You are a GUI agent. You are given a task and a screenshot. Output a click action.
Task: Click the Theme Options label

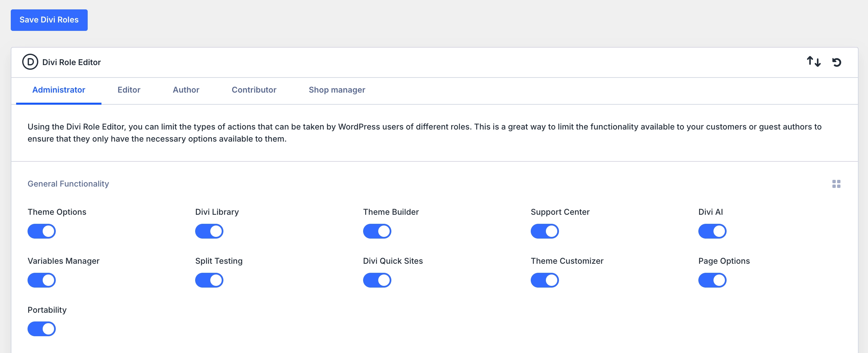pos(57,212)
